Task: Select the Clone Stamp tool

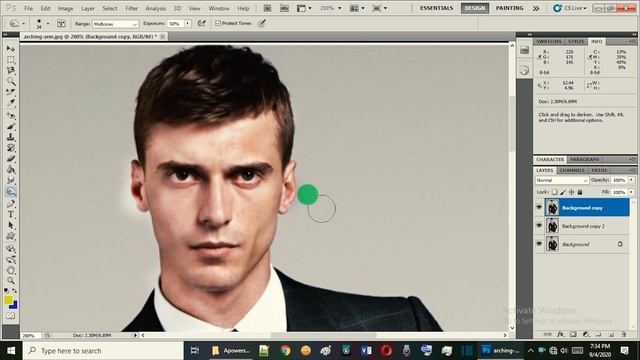Action: [11, 137]
